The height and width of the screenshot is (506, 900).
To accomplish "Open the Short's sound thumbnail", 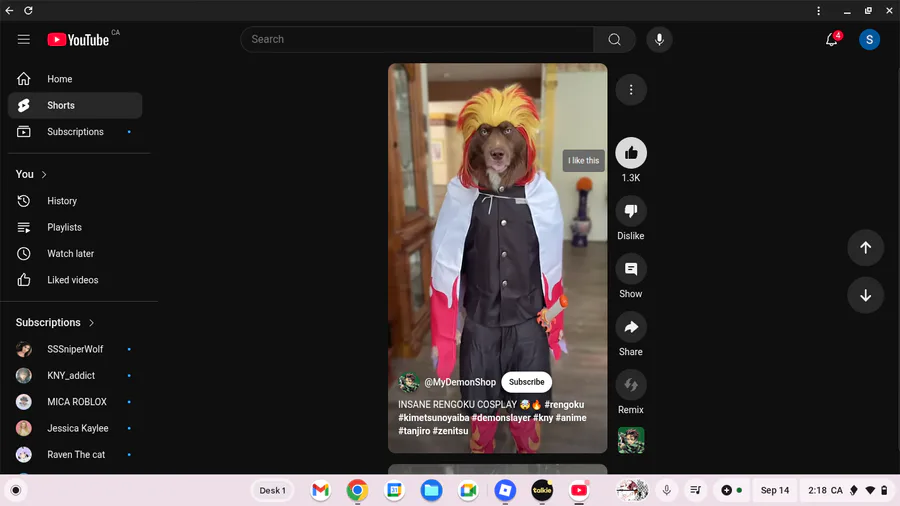I will (631, 440).
